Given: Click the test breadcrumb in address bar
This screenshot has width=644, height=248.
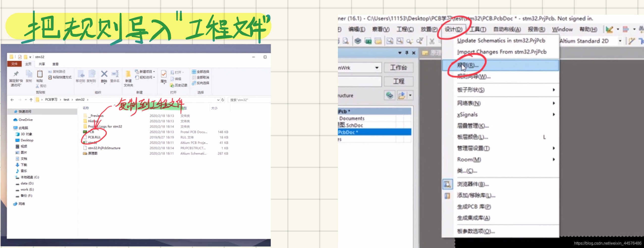Looking at the screenshot, I should (x=66, y=100).
